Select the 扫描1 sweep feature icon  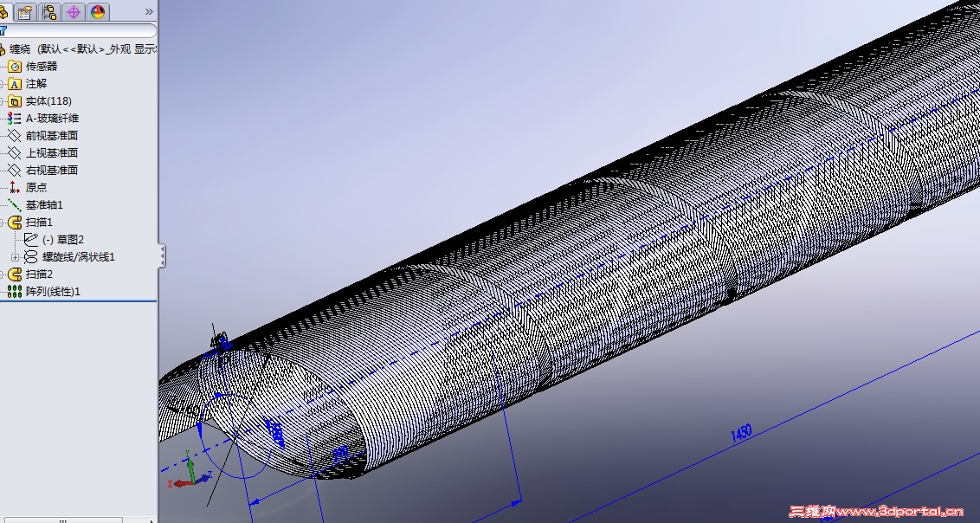15,222
